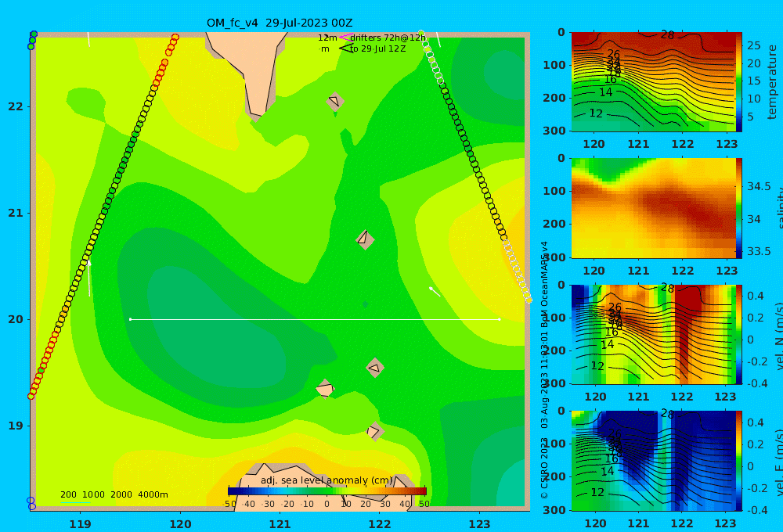Click the '16' contour label in the vel. E panel
The height and width of the screenshot is (532, 783).
(x=612, y=458)
